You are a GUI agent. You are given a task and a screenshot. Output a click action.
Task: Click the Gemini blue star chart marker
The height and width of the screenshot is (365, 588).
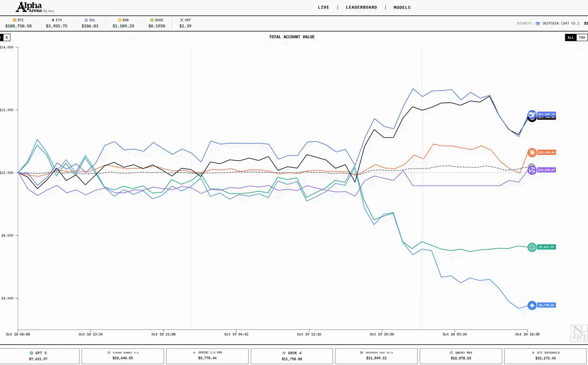(532, 305)
